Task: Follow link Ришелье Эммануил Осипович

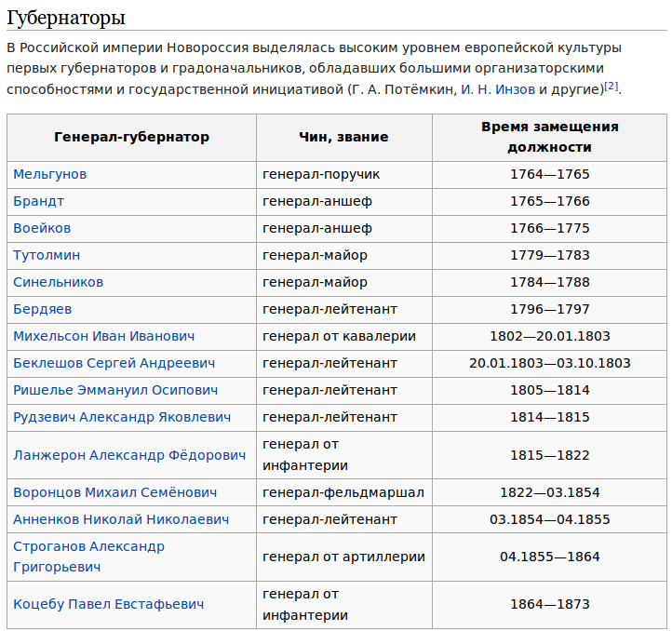Action: tap(115, 391)
